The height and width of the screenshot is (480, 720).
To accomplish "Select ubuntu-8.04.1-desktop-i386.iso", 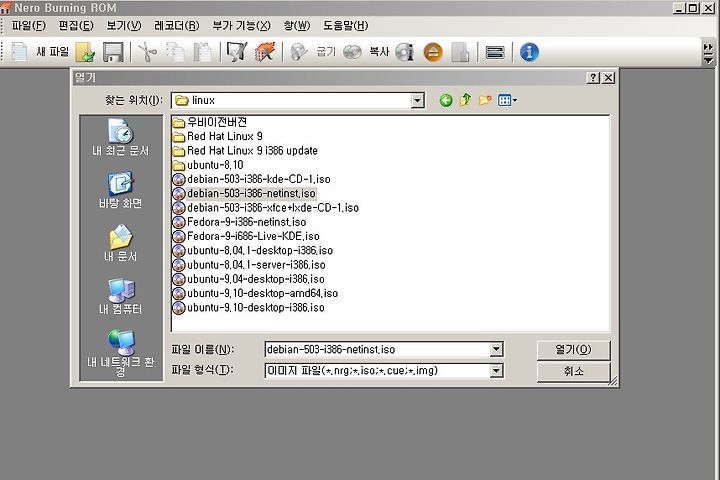I will point(253,250).
